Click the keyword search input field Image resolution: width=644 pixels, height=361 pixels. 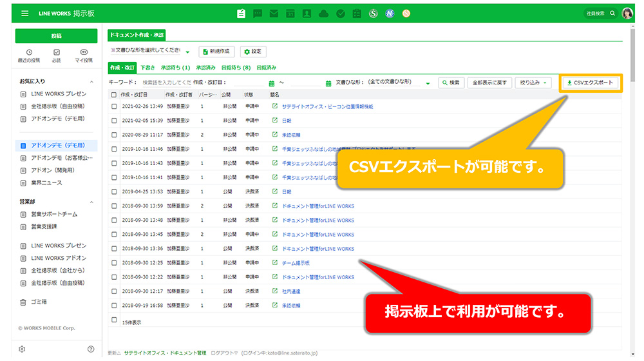tap(166, 83)
